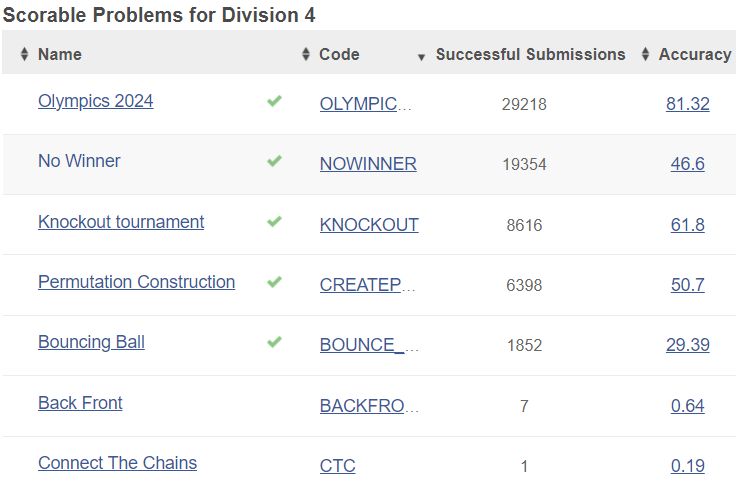Open Knockout tournament problem link
The height and width of the screenshot is (493, 736).
121,222
